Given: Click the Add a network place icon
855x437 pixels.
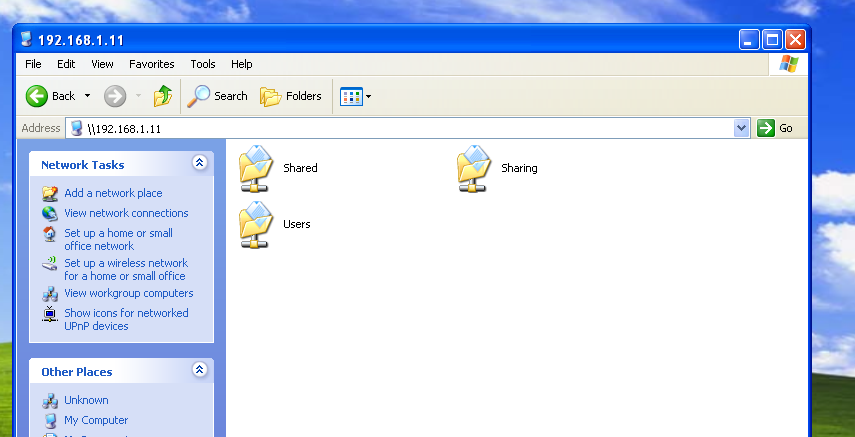Looking at the screenshot, I should 50,193.
